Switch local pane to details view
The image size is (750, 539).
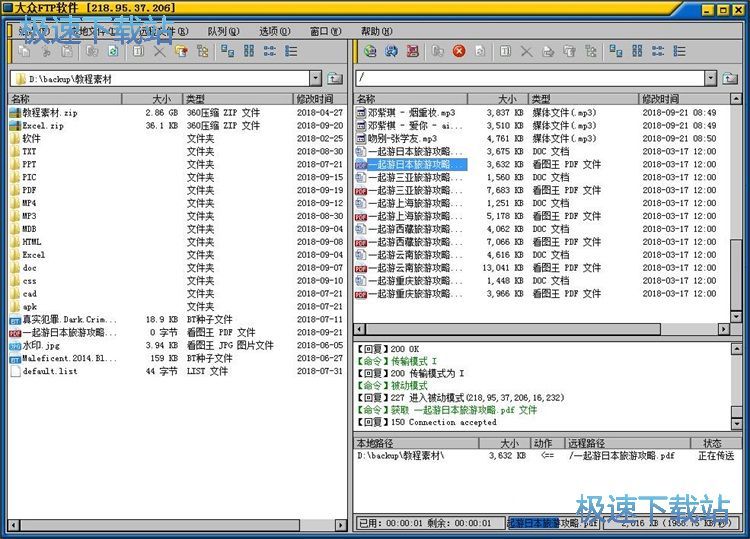pyautogui.click(x=291, y=51)
